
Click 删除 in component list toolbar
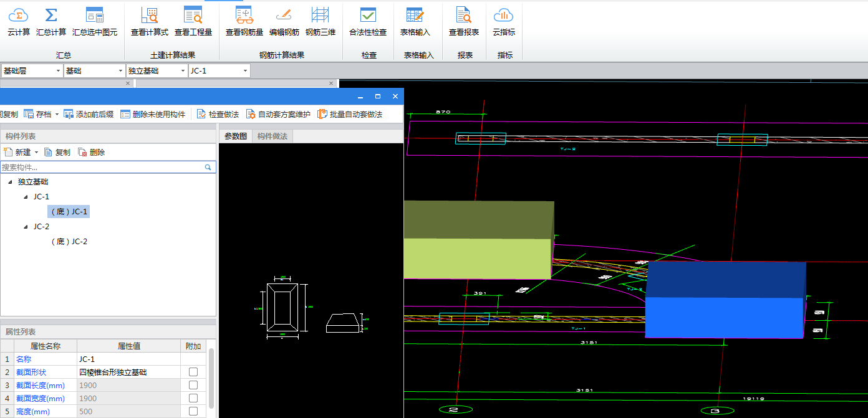point(92,152)
